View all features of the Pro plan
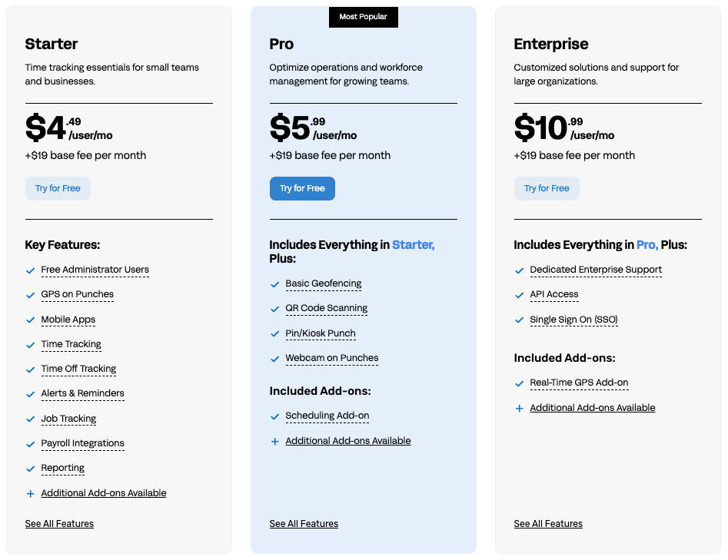This screenshot has height=560, width=728. [304, 524]
